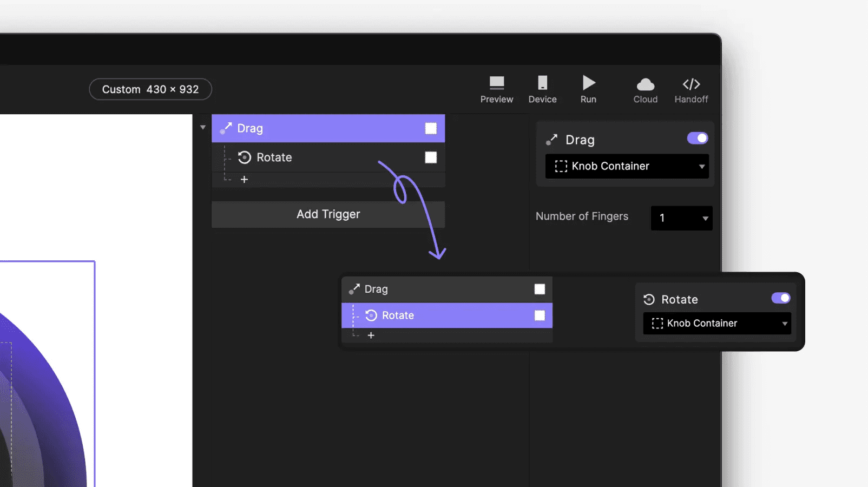Tick the checkbox on the highlighted Drag row
This screenshot has width=868, height=487.
click(x=431, y=128)
